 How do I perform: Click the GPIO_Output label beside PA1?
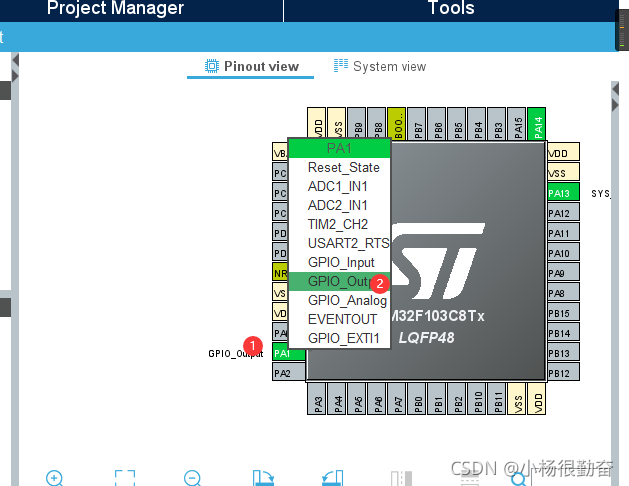tap(235, 354)
